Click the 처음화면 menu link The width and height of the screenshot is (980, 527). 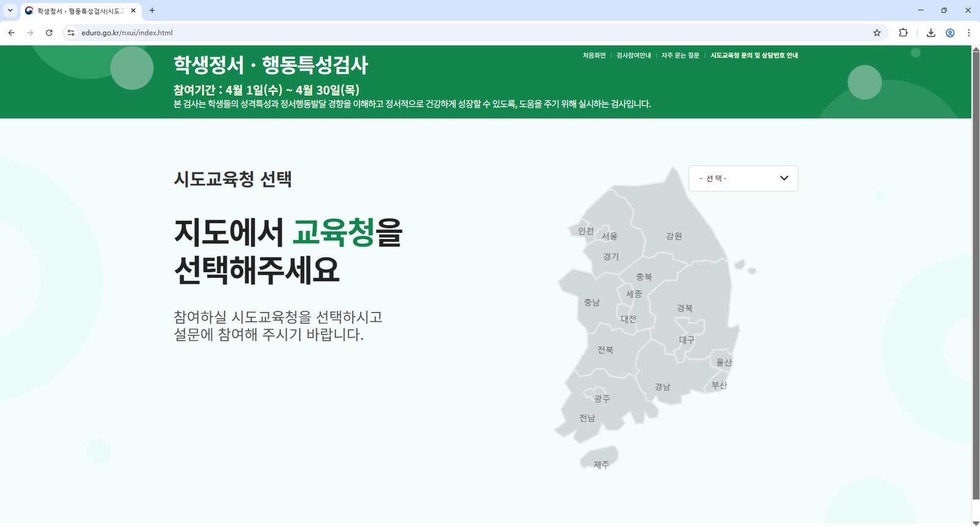pyautogui.click(x=594, y=56)
